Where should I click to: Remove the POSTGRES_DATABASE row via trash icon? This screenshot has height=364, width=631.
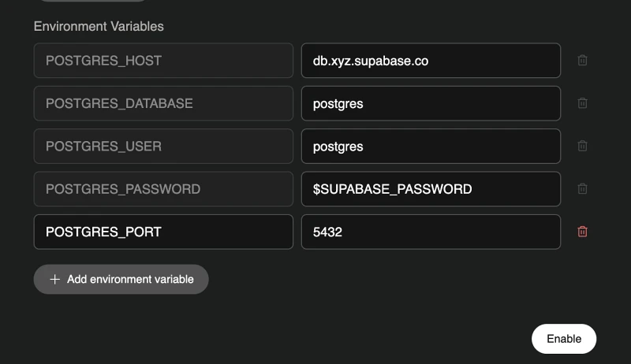(582, 103)
